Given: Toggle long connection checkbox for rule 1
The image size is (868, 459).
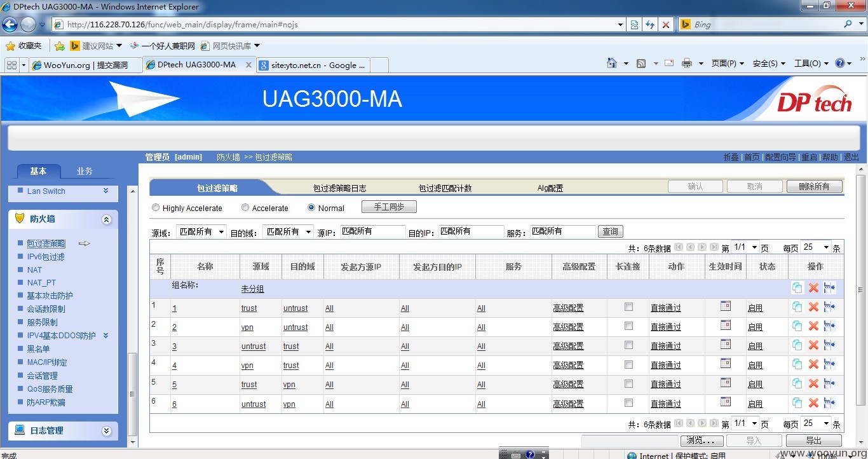Looking at the screenshot, I should 628,306.
